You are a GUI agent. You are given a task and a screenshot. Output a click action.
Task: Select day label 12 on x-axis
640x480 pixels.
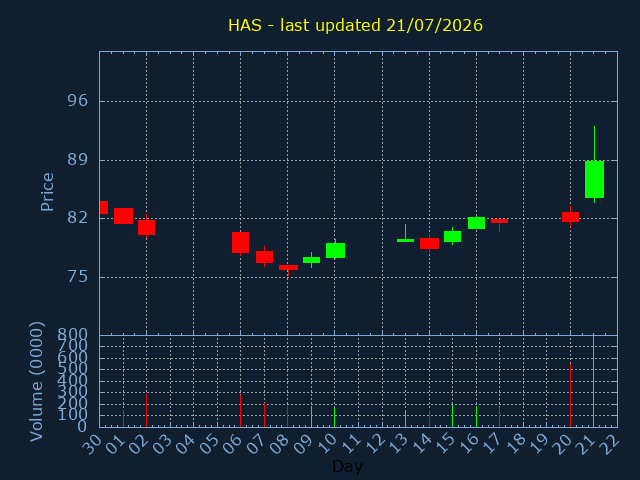(x=375, y=443)
